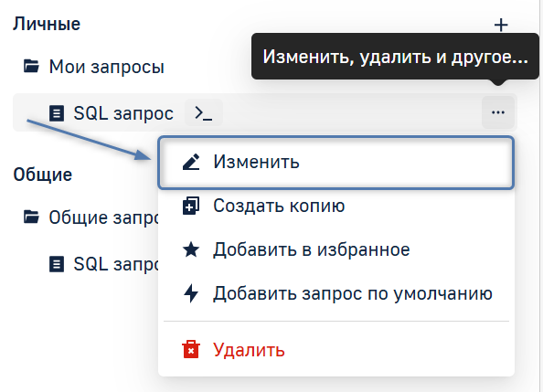Open the three-dots menu for SQL запрос
This screenshot has width=543, height=392.
tap(498, 112)
